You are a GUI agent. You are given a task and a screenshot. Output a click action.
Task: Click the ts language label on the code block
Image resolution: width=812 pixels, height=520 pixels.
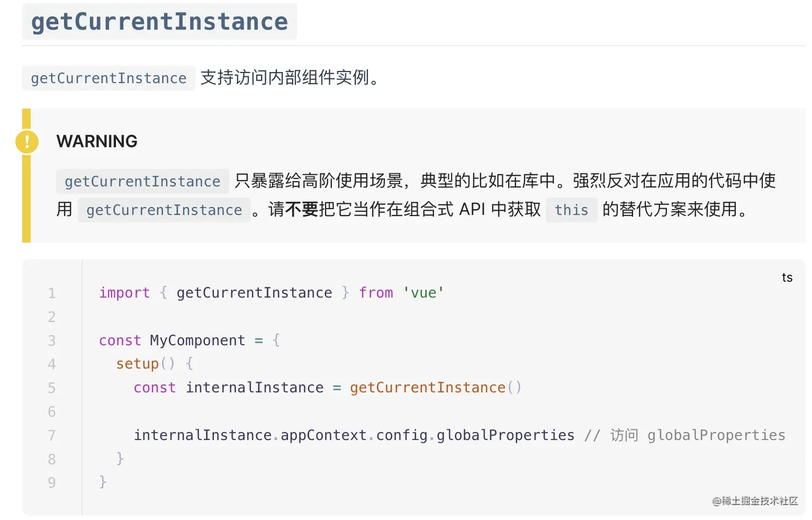[x=787, y=278]
